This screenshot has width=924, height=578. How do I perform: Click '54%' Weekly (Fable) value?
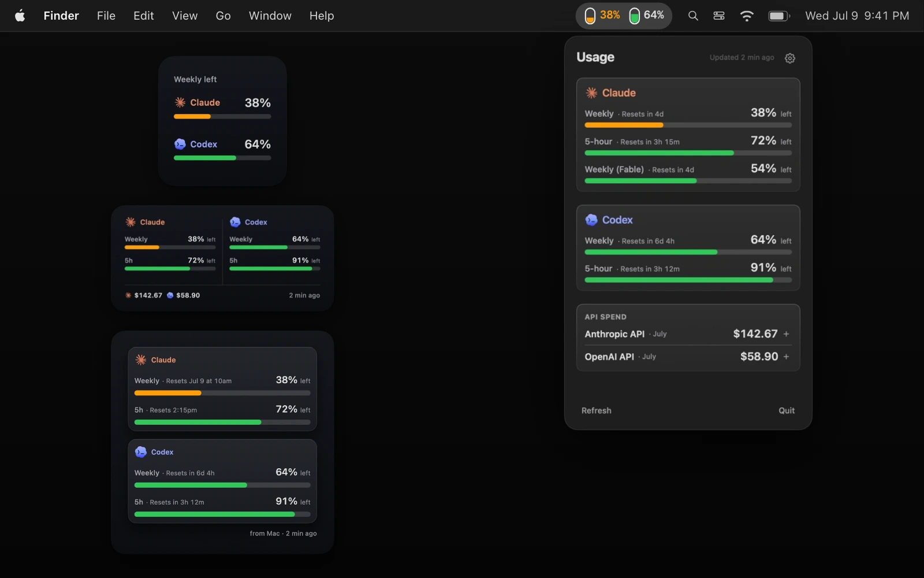(763, 168)
